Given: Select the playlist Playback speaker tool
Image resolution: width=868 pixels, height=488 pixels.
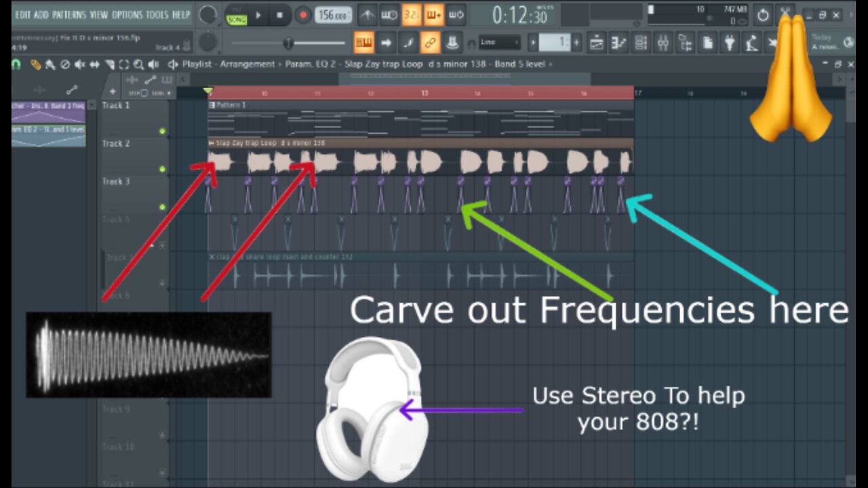Looking at the screenshot, I should 153,64.
